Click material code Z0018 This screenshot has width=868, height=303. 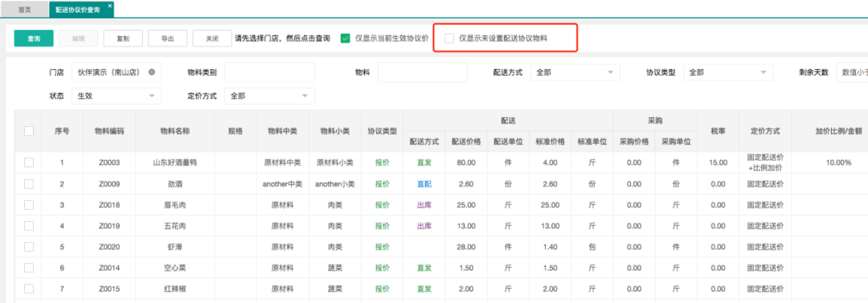[109, 204]
